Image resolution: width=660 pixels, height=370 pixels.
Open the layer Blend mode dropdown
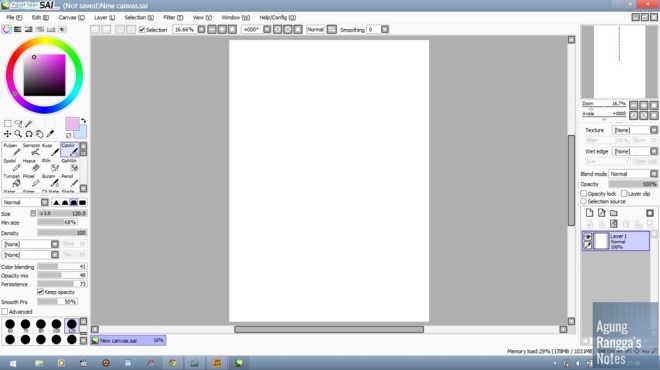[633, 174]
